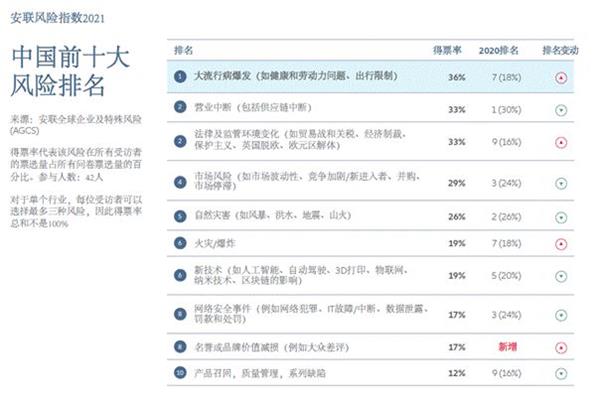Select the 2020排名 column header
Viewport: 600px width, 406px height.
[x=499, y=51]
